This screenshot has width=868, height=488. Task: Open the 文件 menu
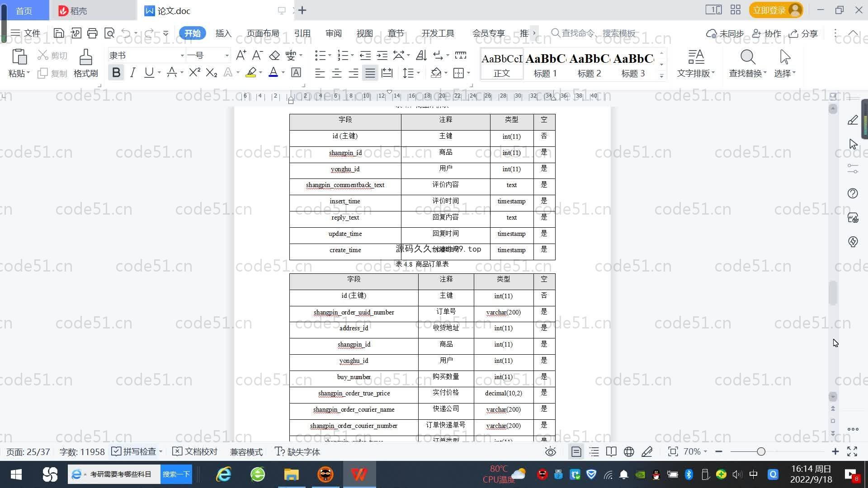click(26, 33)
